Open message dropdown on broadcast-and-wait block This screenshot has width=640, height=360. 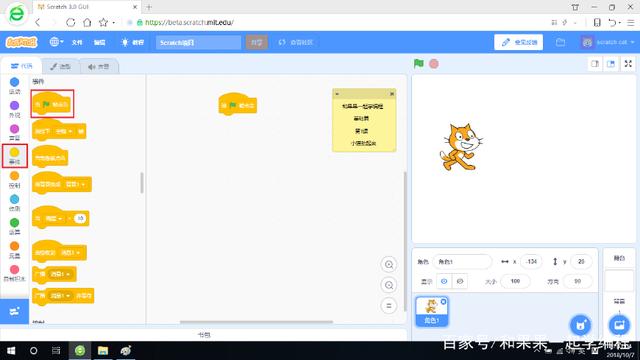pyautogui.click(x=61, y=296)
